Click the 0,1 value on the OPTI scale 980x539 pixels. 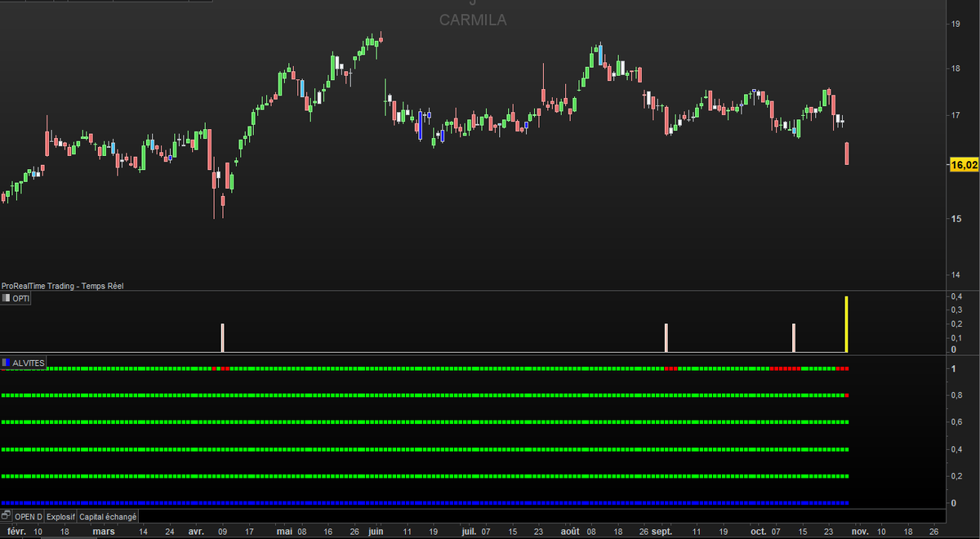(956, 337)
